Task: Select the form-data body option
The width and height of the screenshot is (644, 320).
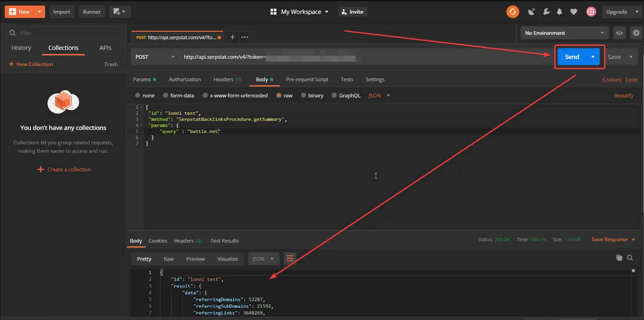Action: 165,95
